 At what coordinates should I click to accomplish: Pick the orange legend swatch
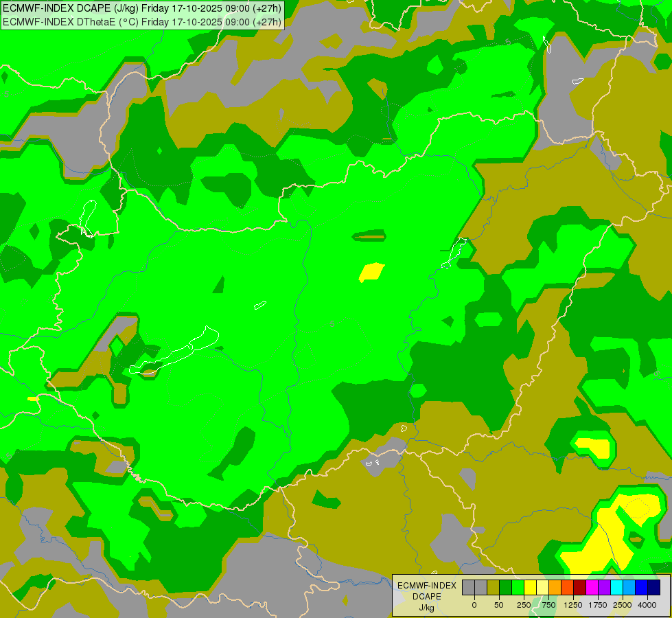coord(555,587)
